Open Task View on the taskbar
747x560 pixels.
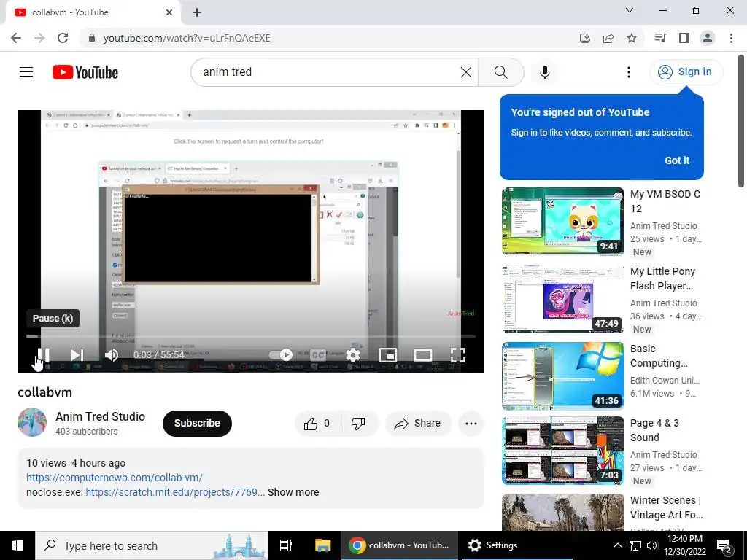286,545
